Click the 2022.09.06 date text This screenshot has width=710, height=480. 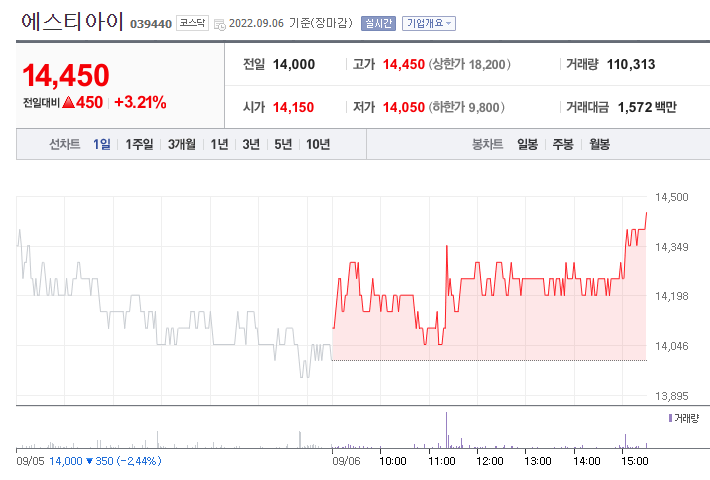(256, 23)
